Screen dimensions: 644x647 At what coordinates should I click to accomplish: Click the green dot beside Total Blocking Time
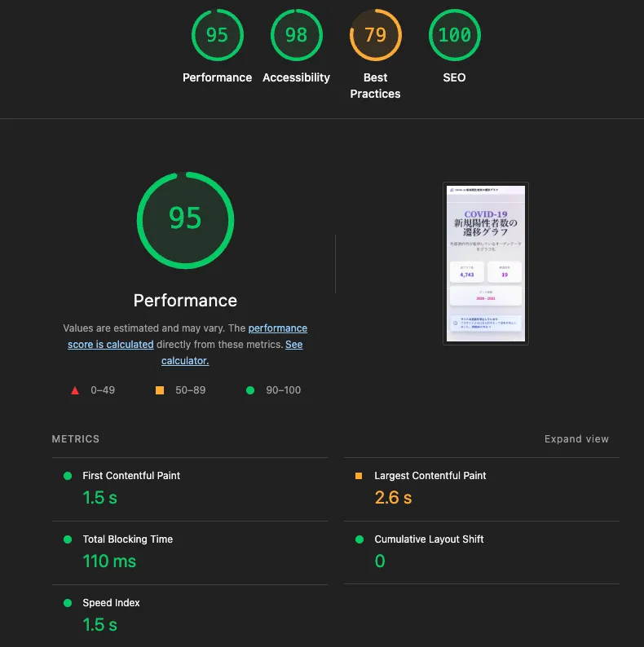pyautogui.click(x=68, y=539)
